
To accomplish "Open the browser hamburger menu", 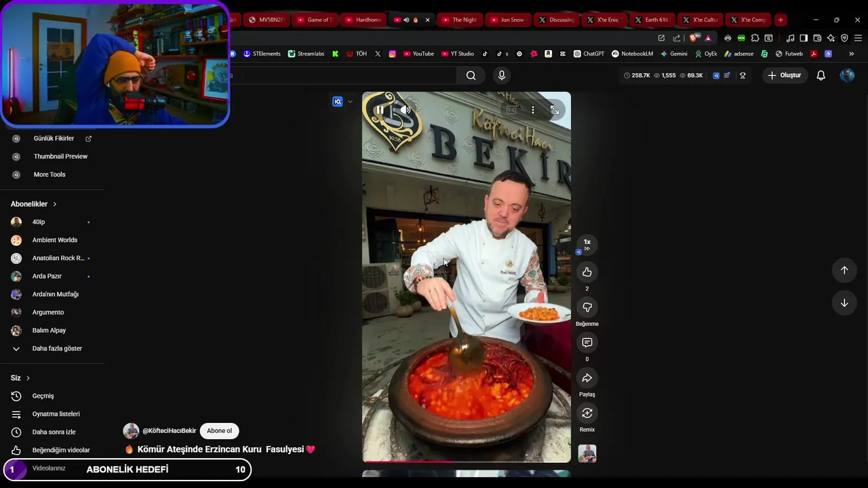I will [858, 38].
